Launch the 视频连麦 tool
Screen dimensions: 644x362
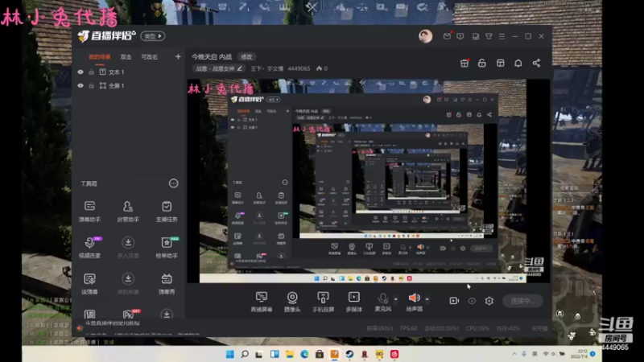tap(89, 247)
